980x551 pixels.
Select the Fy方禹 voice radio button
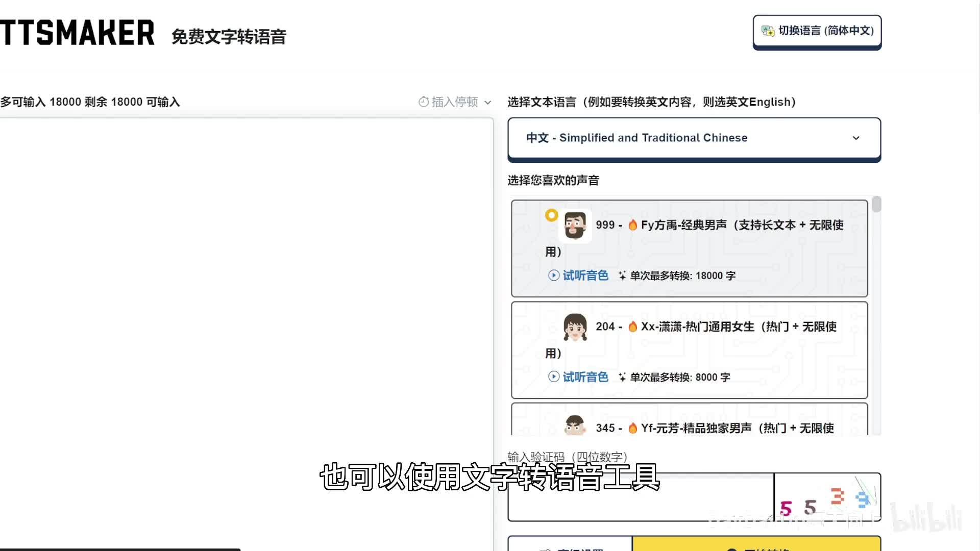click(551, 215)
